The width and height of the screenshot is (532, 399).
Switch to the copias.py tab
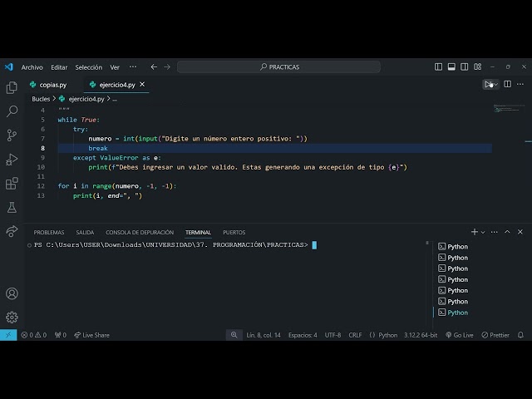click(x=52, y=85)
